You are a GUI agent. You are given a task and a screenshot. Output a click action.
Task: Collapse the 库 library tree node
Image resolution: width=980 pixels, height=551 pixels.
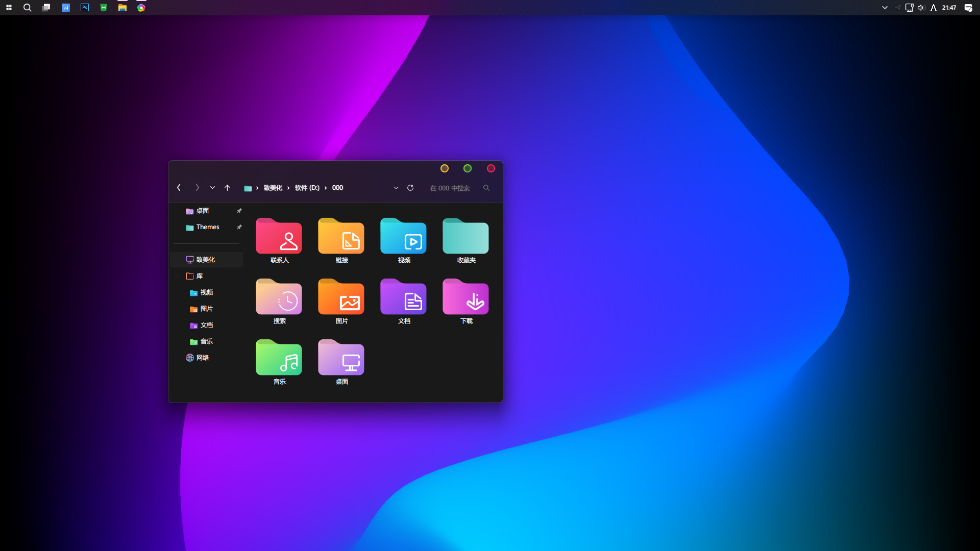click(x=177, y=276)
